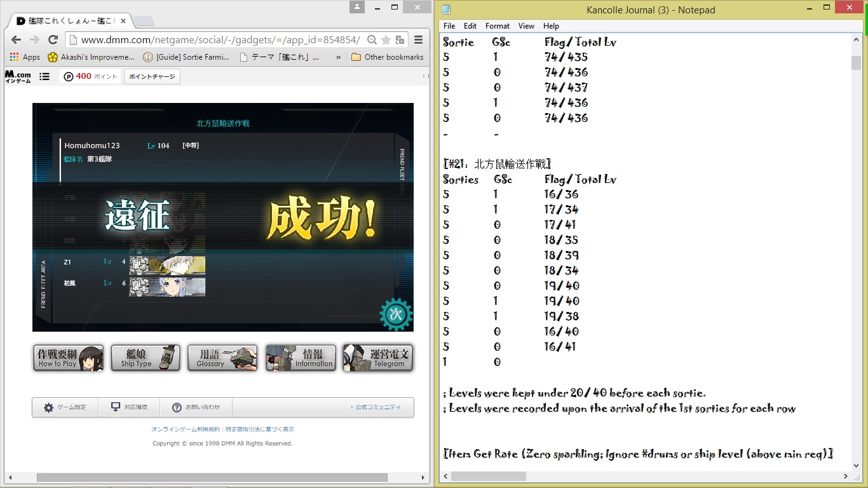Open Notepad File menu
Viewport: 868px width, 488px height.
(449, 26)
